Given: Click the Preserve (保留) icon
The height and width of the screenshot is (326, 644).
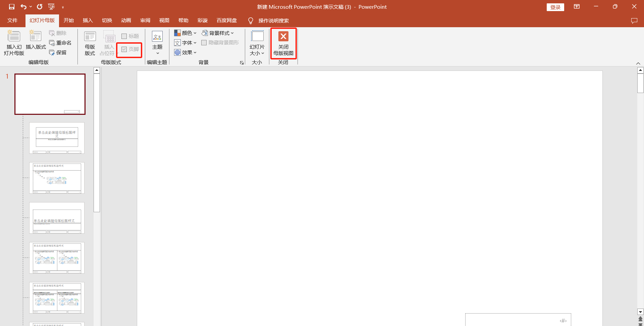Looking at the screenshot, I should (x=52, y=53).
